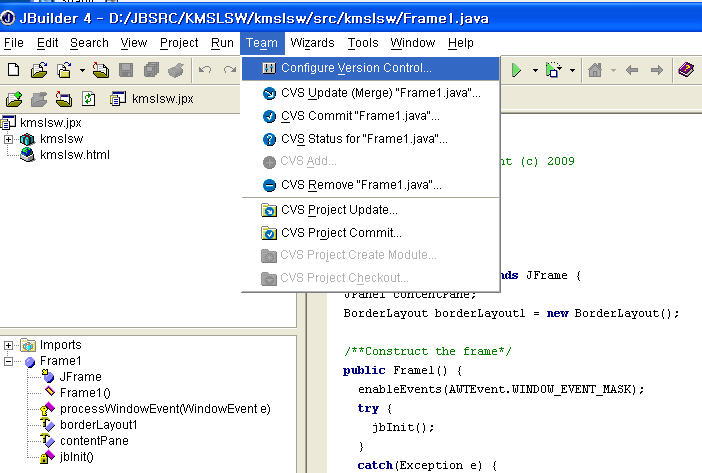Click the Print icon
The image size is (702, 473).
pyautogui.click(x=176, y=70)
